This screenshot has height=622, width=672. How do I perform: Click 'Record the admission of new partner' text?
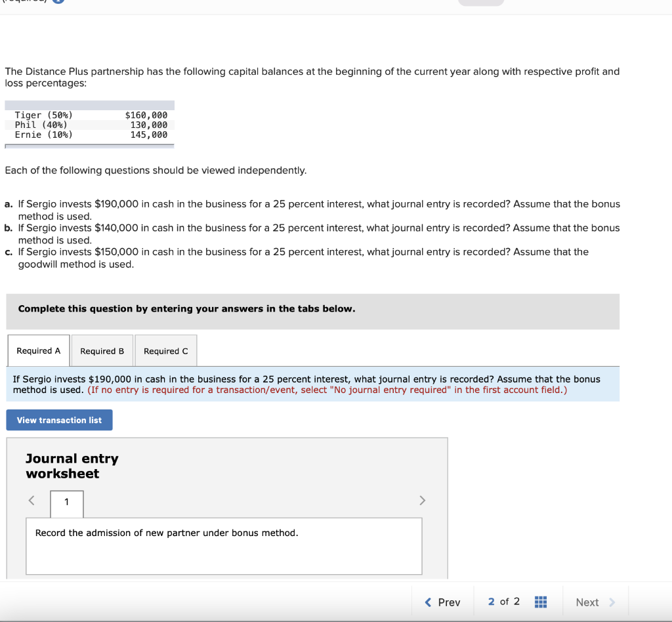166,533
